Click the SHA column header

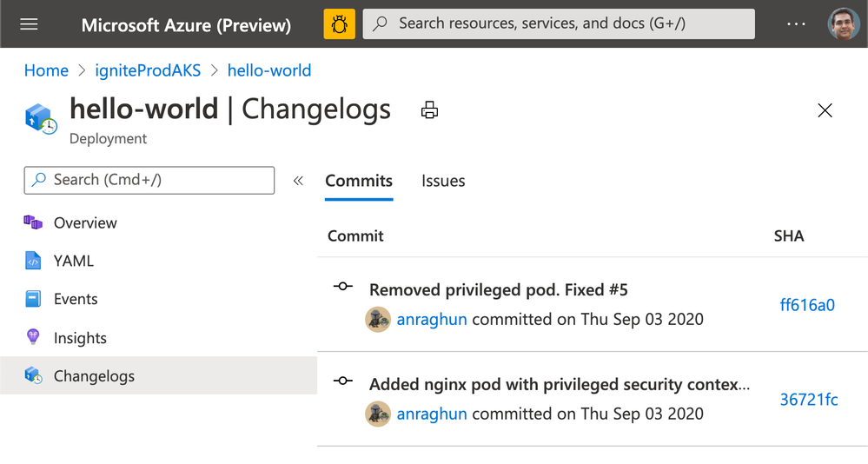click(x=789, y=235)
